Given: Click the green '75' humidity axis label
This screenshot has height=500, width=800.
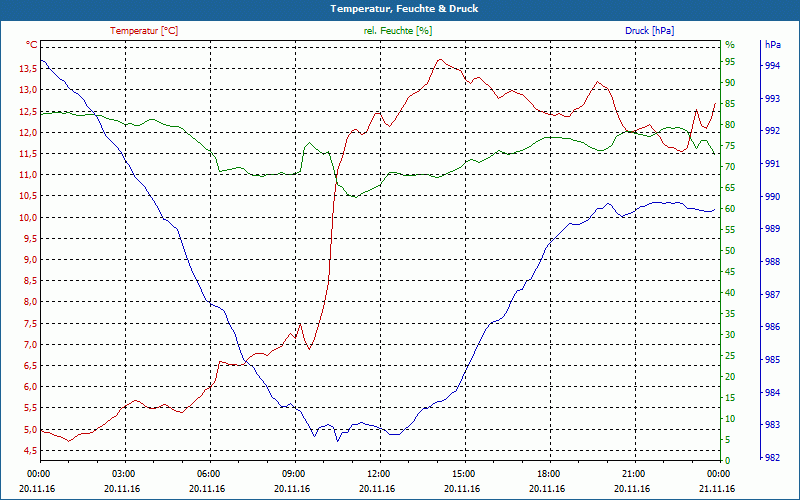Looking at the screenshot, I should point(730,146).
